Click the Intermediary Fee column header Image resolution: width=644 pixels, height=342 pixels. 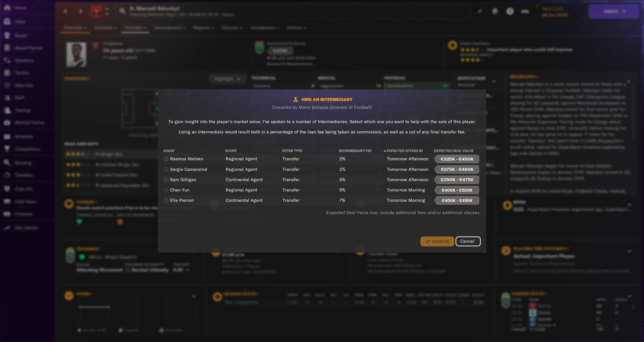coord(355,151)
